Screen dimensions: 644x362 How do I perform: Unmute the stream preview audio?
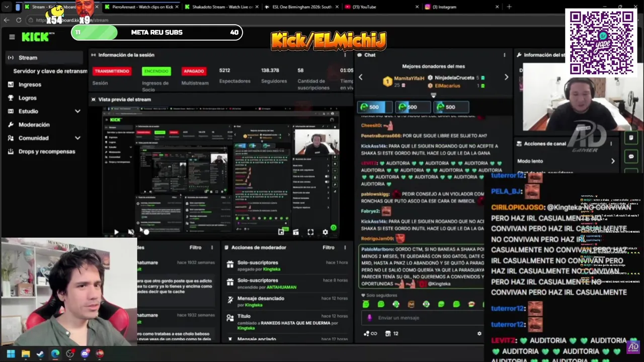coord(131,232)
